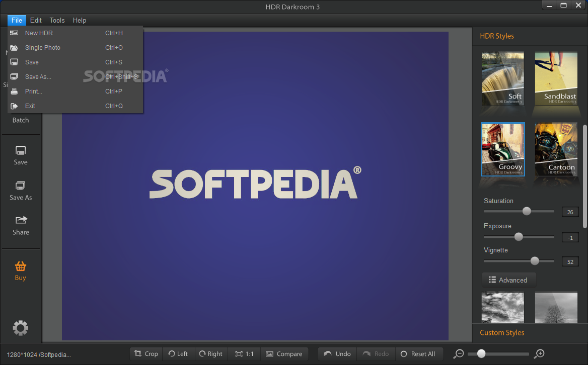588x365 pixels.
Task: Open the Help menu
Action: click(x=80, y=20)
